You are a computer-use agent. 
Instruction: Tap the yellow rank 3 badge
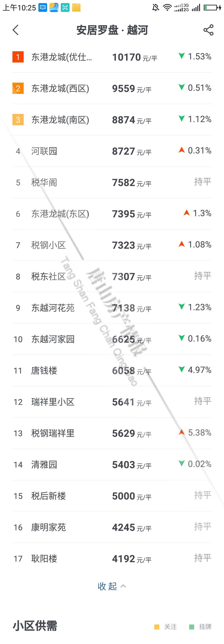(18, 120)
